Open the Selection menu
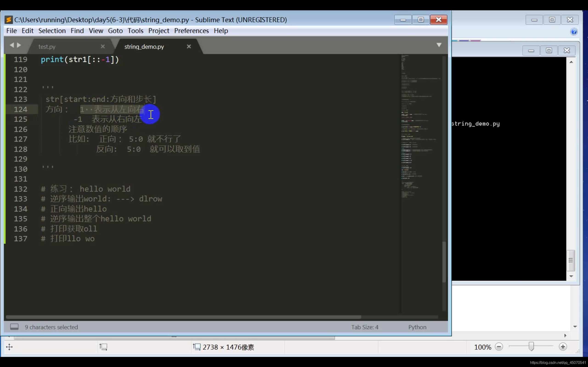 click(52, 31)
